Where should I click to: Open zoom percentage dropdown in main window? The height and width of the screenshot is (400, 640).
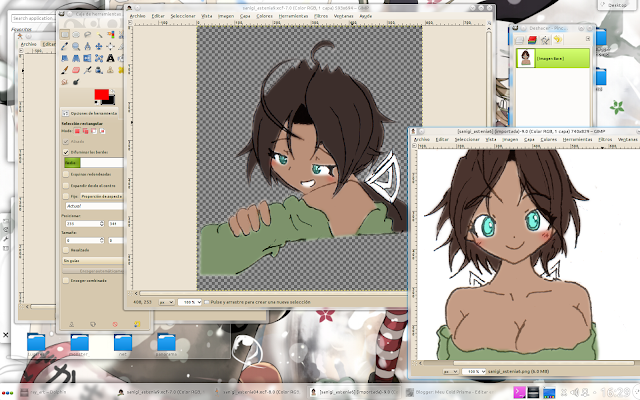click(190, 302)
